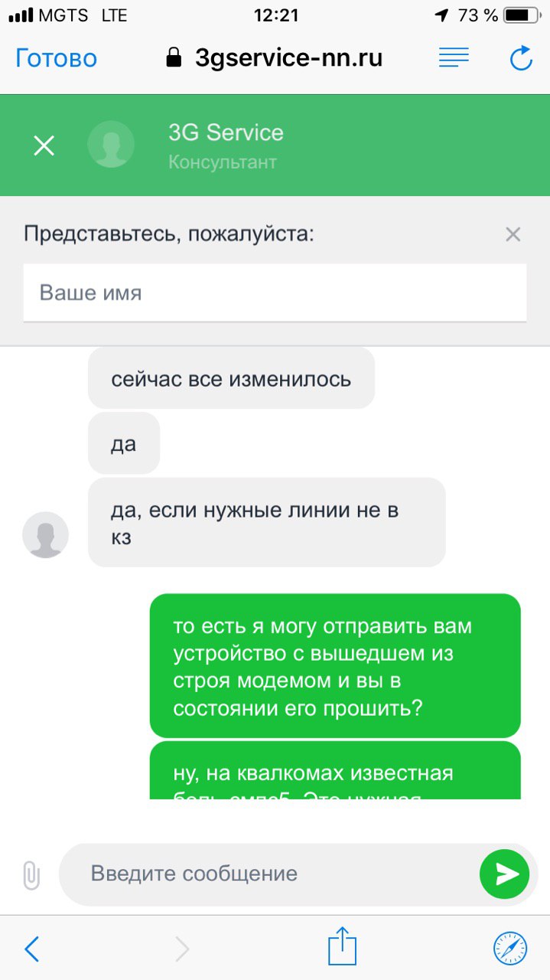The height and width of the screenshot is (980, 550).
Task: Open the share sheet icon
Action: tap(342, 946)
